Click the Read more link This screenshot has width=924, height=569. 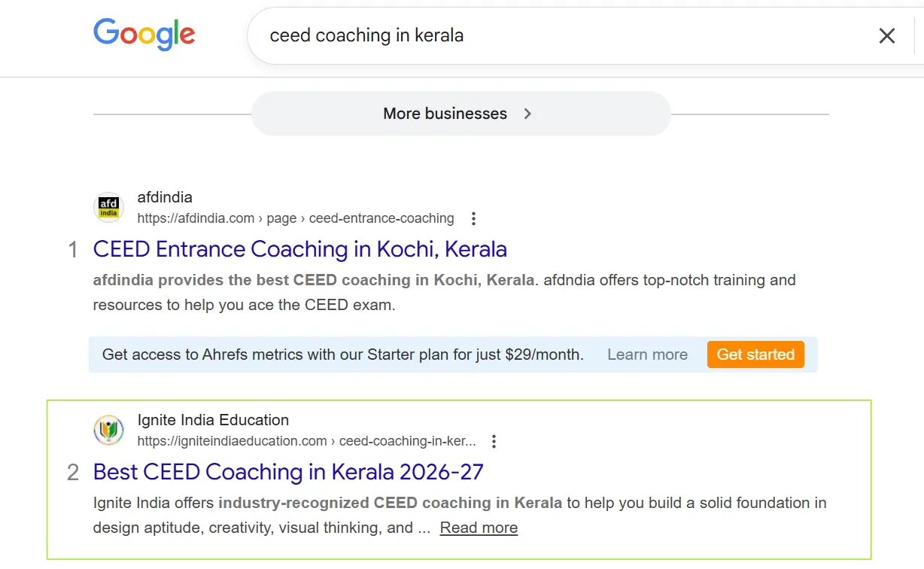[479, 528]
